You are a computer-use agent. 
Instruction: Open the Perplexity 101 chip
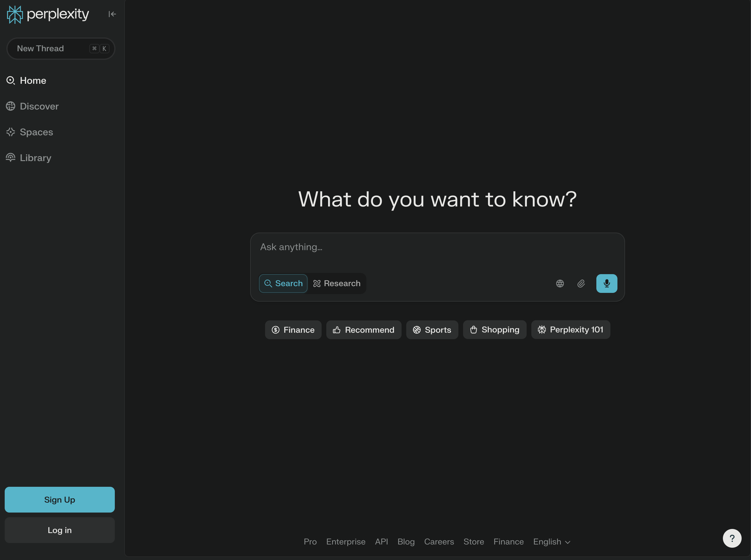click(571, 329)
